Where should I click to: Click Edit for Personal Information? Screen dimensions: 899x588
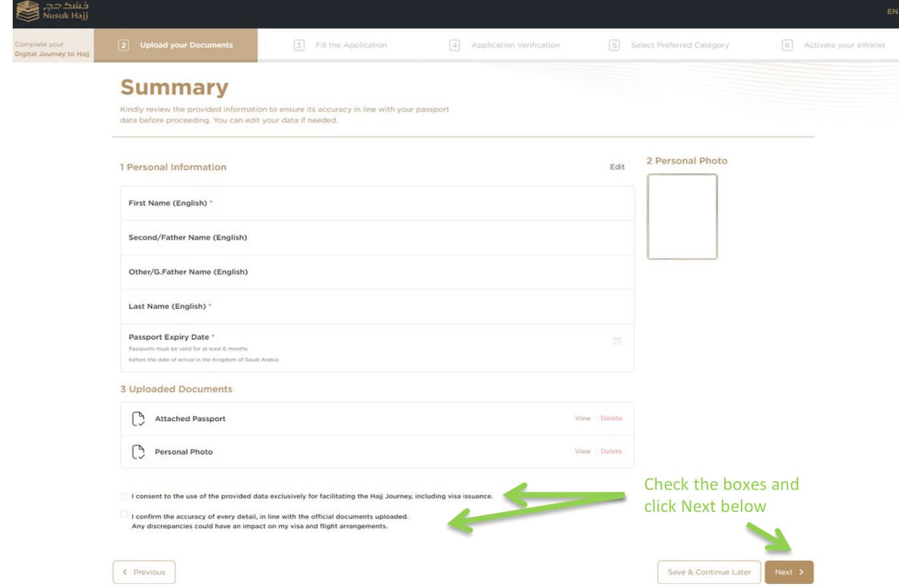click(617, 167)
